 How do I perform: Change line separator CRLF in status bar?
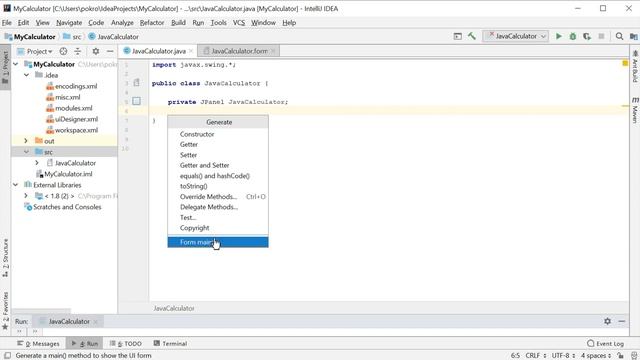click(536, 356)
